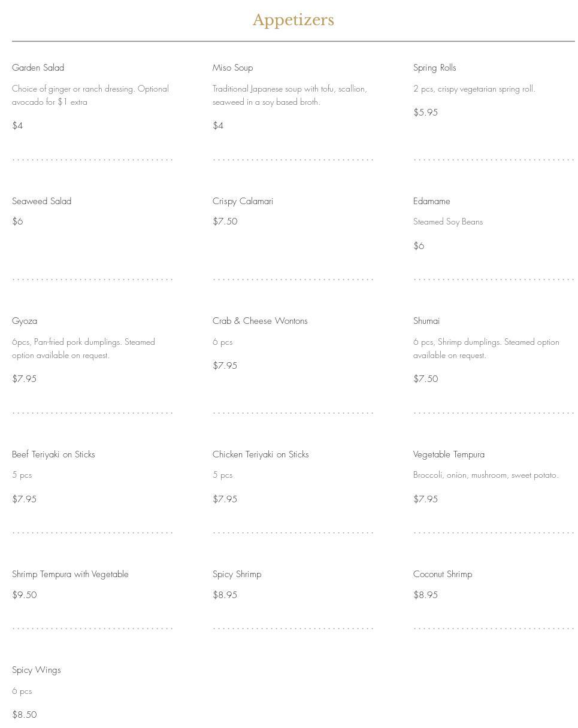Click the Shumai item name
This screenshot has width=578, height=728.
pos(426,321)
